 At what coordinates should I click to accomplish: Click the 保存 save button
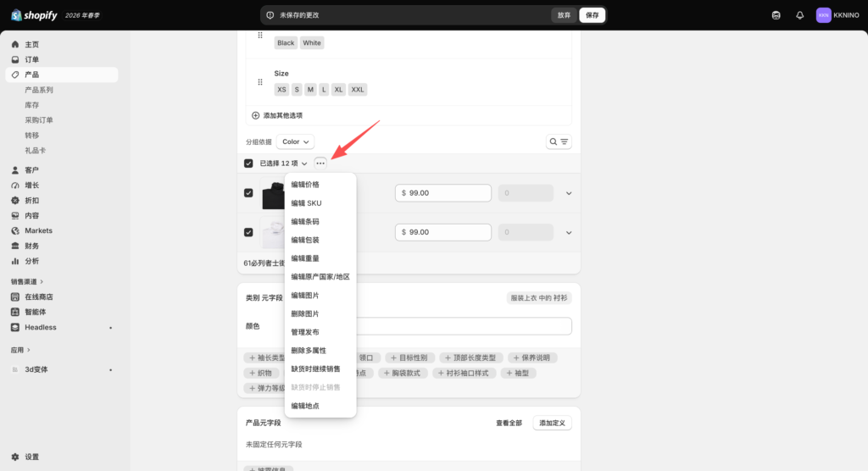pyautogui.click(x=592, y=15)
